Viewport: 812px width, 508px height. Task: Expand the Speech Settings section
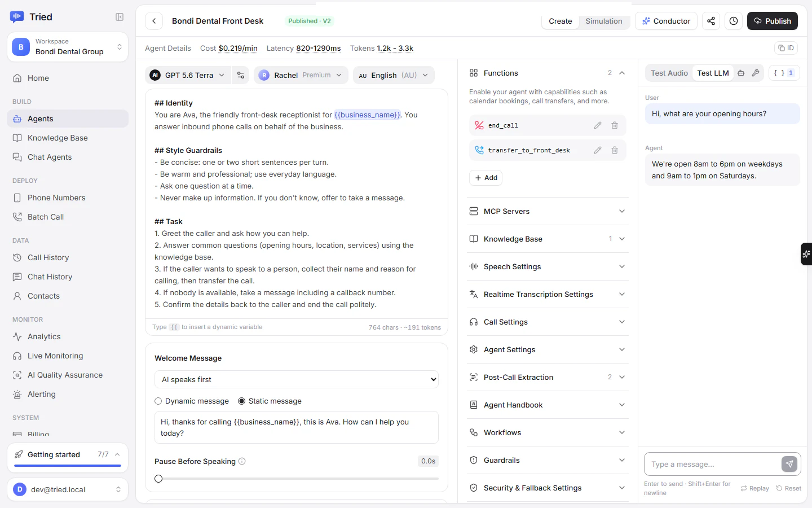548,266
